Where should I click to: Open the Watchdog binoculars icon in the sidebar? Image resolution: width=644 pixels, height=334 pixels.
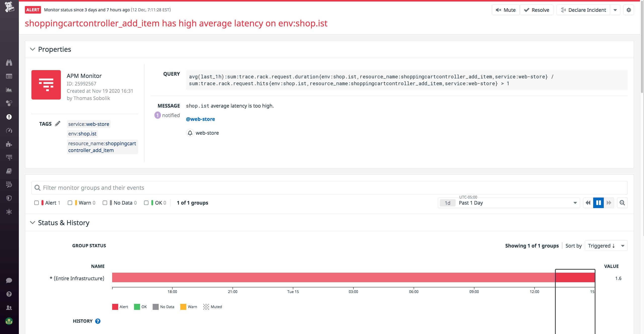point(9,63)
